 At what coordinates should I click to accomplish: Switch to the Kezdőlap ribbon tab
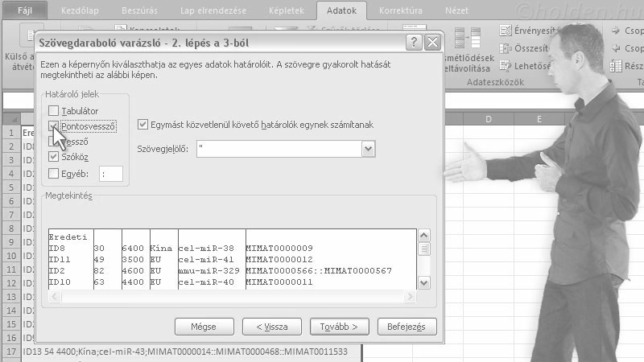click(80, 10)
